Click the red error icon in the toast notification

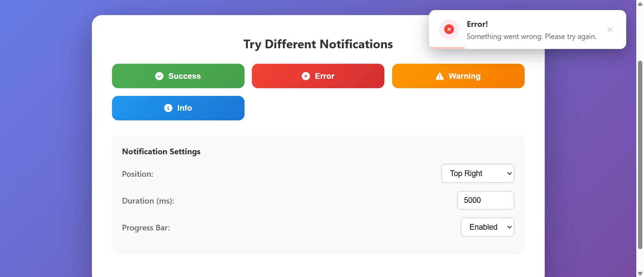[449, 30]
